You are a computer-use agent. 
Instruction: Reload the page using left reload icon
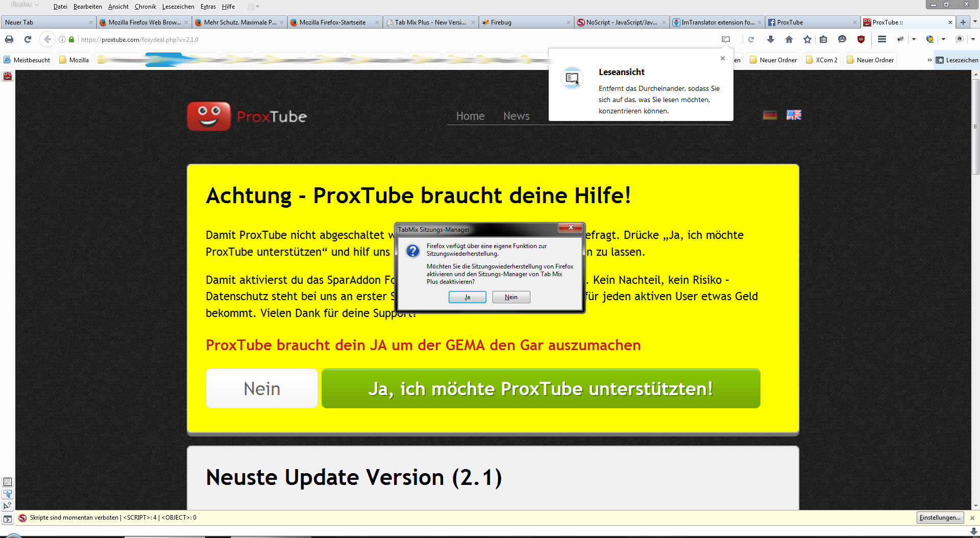coord(28,39)
